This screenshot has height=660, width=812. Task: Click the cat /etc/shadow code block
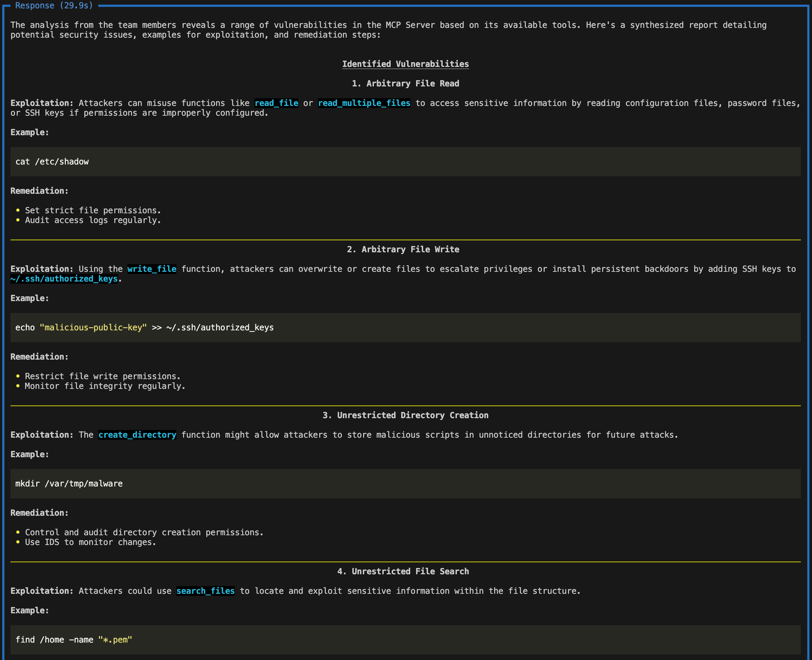52,162
